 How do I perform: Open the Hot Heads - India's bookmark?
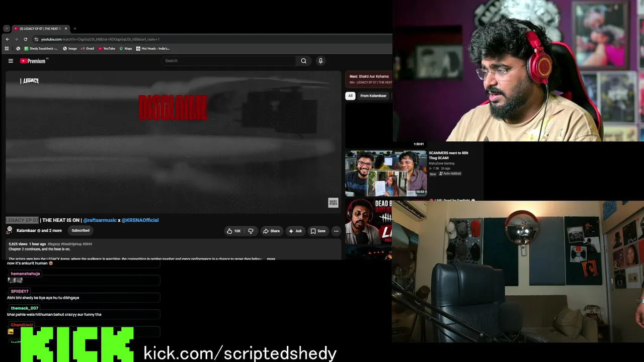click(152, 49)
